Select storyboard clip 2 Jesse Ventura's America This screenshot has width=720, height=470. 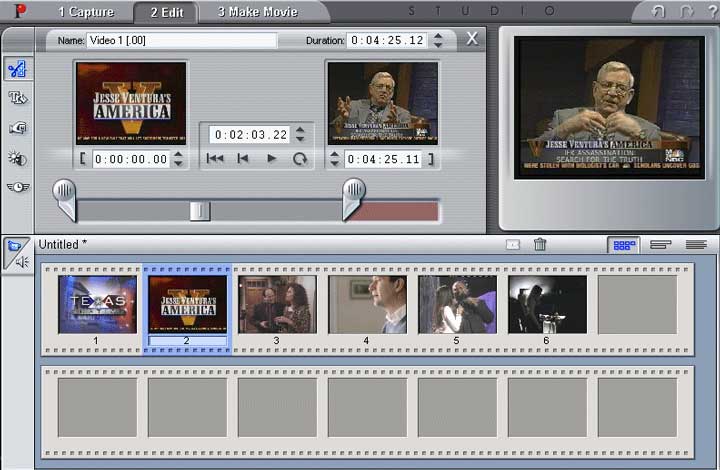[187, 304]
